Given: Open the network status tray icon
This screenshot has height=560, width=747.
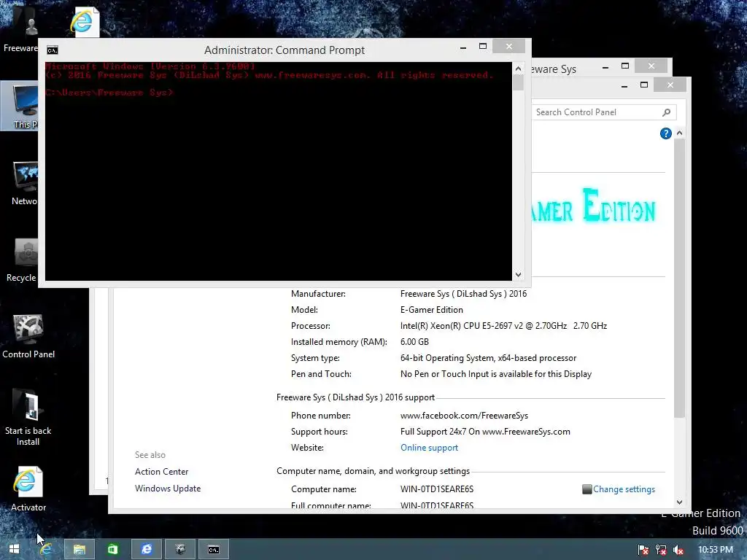Looking at the screenshot, I should (x=661, y=550).
